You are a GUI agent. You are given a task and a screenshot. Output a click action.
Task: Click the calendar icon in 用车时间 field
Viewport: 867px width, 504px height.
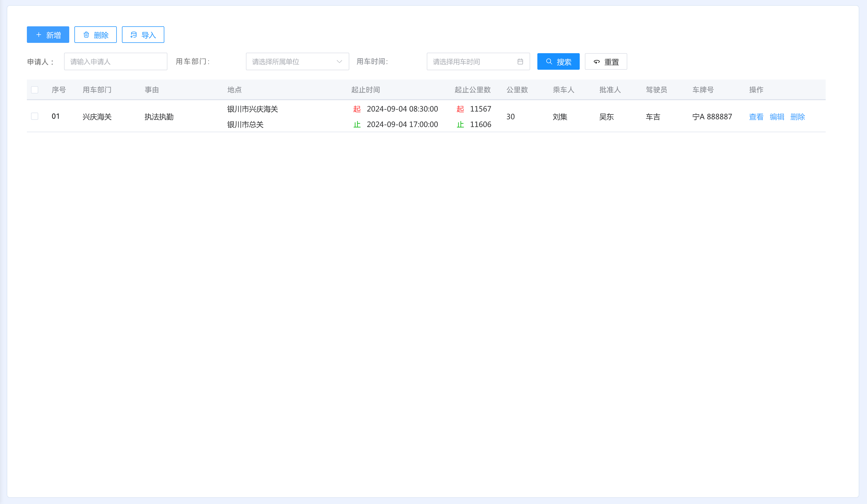pyautogui.click(x=520, y=61)
